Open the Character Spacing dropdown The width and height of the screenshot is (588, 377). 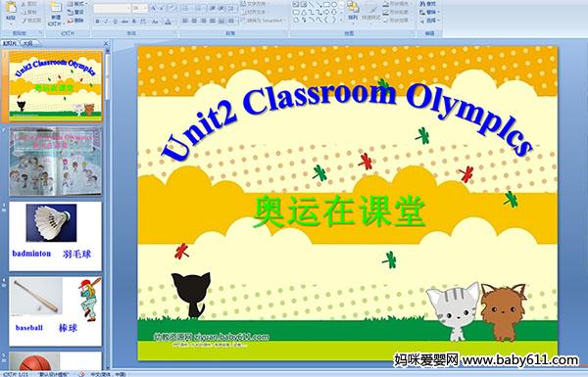coord(143,22)
